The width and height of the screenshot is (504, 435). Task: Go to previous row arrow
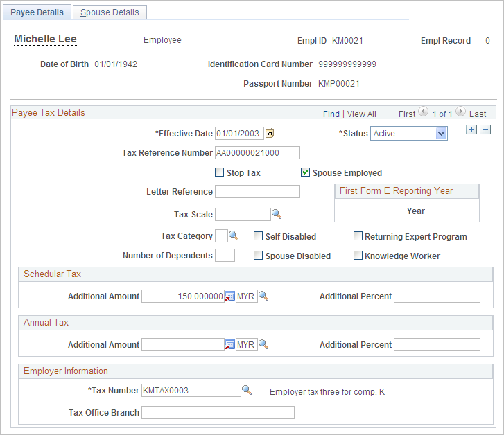(424, 112)
